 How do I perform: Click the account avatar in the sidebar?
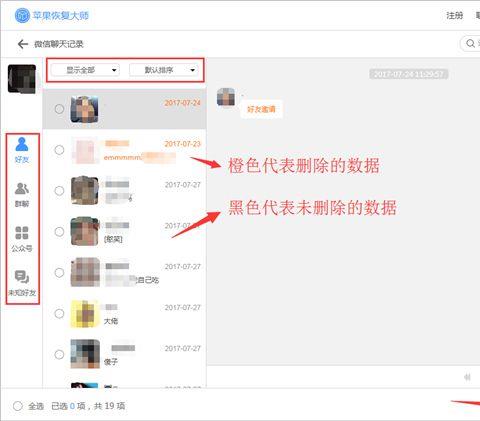coord(22,79)
